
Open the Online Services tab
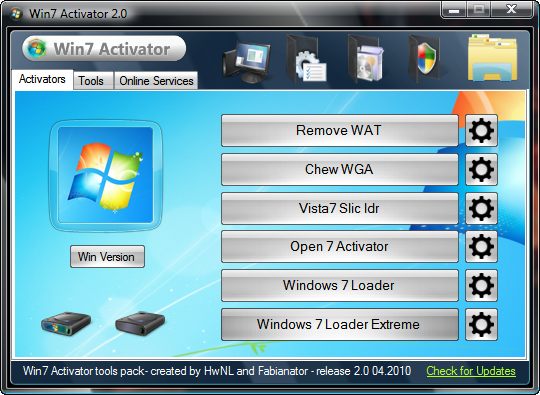(x=156, y=81)
